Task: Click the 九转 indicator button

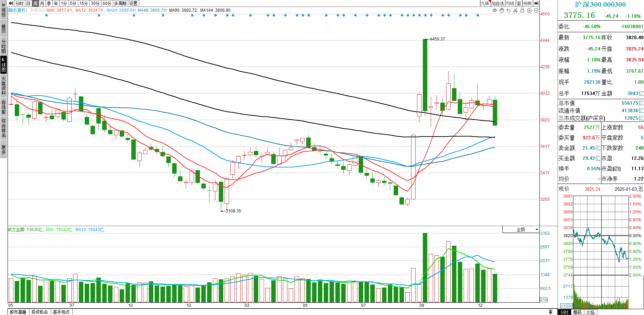Action: tap(485, 3)
